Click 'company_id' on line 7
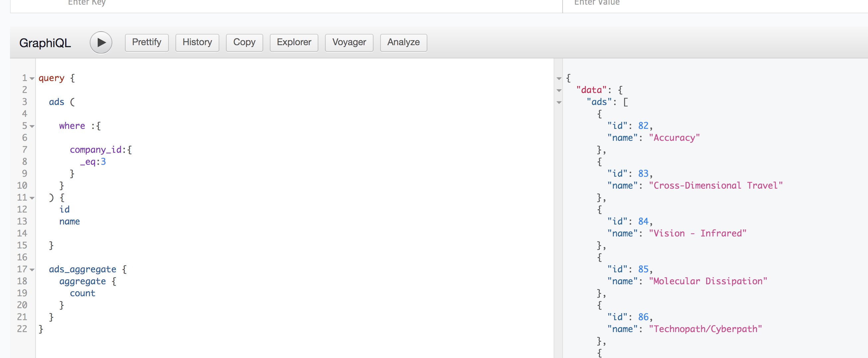Viewport: 868px width, 358px height. click(95, 150)
